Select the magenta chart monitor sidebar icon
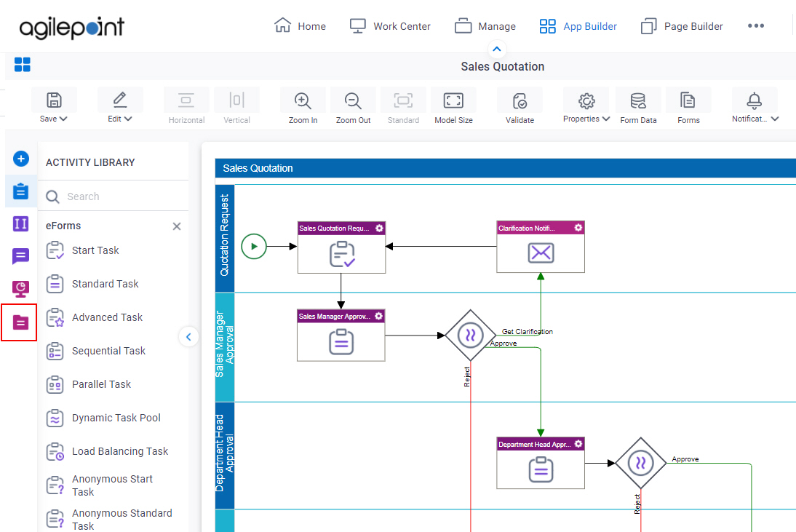The image size is (796, 532). click(x=21, y=289)
